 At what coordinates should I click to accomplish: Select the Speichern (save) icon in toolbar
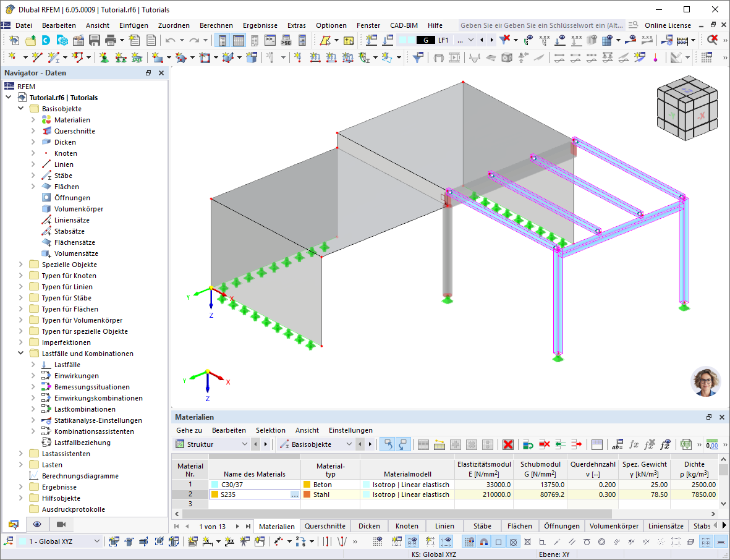coord(94,39)
